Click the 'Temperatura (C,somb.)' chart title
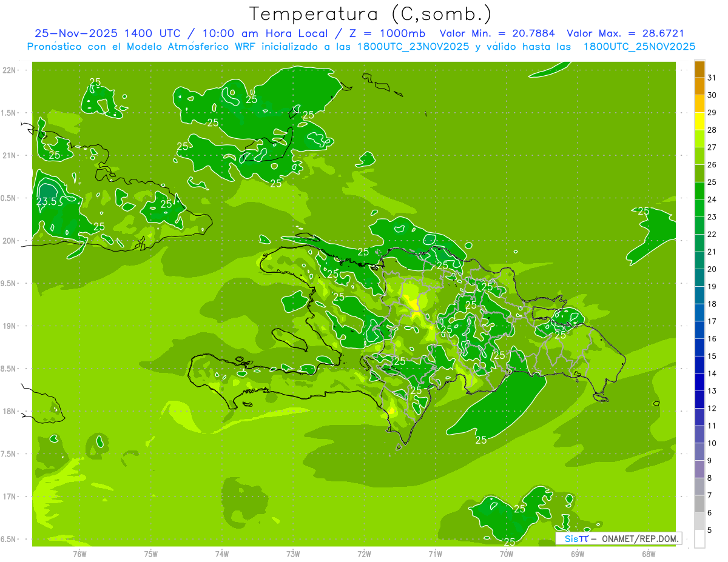This screenshot has height=562, width=728. [370, 14]
